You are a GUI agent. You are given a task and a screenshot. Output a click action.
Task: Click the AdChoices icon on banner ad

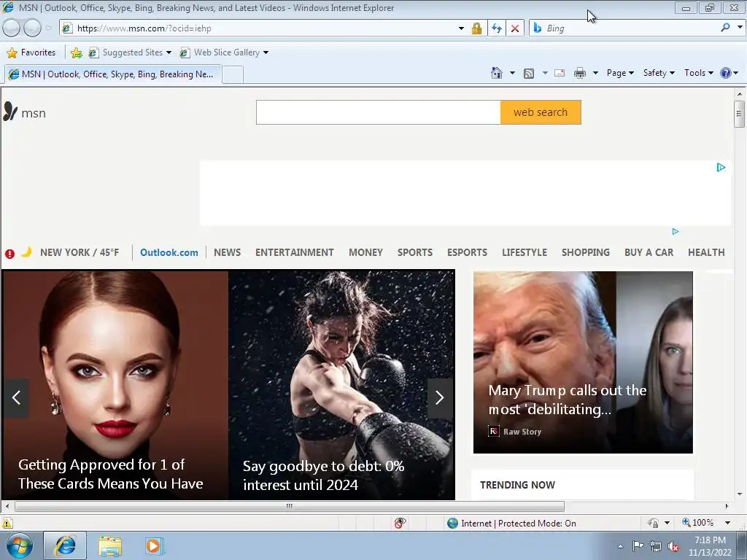click(x=721, y=167)
